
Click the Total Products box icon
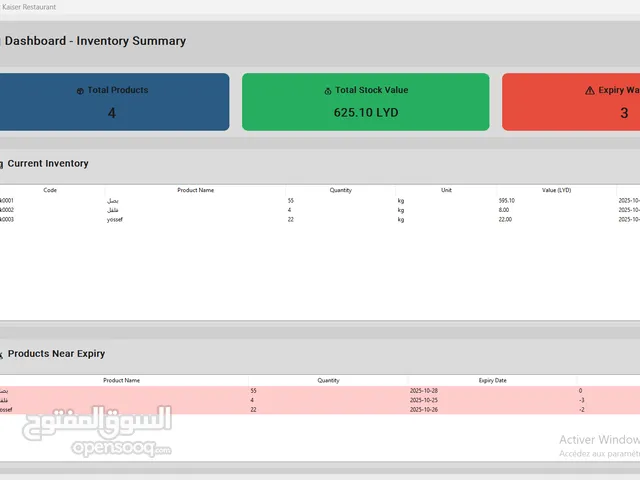pyautogui.click(x=80, y=91)
